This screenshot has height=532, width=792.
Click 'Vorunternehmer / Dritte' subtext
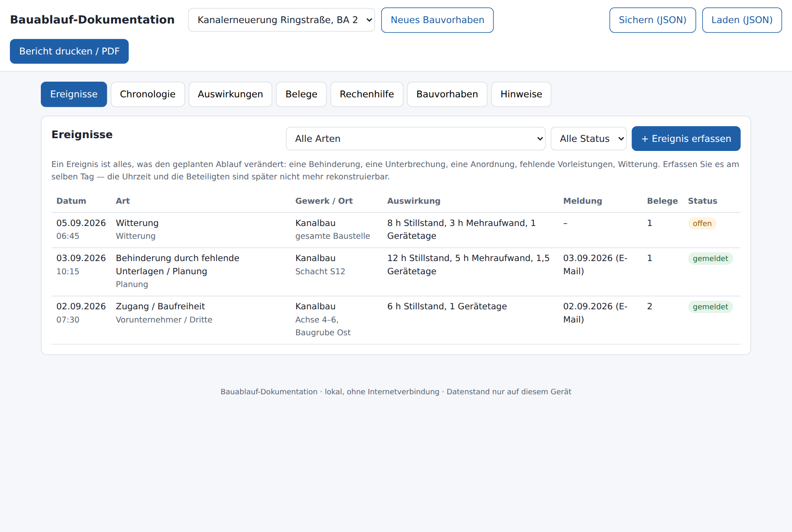164,320
